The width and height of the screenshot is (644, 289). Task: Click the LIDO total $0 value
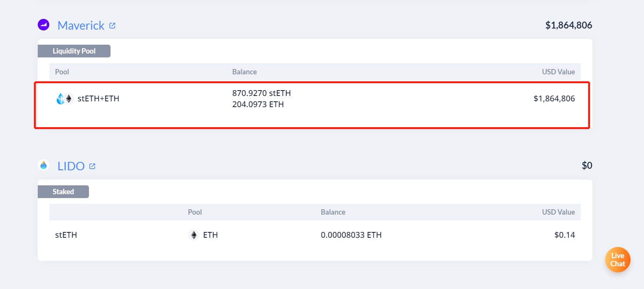click(587, 165)
